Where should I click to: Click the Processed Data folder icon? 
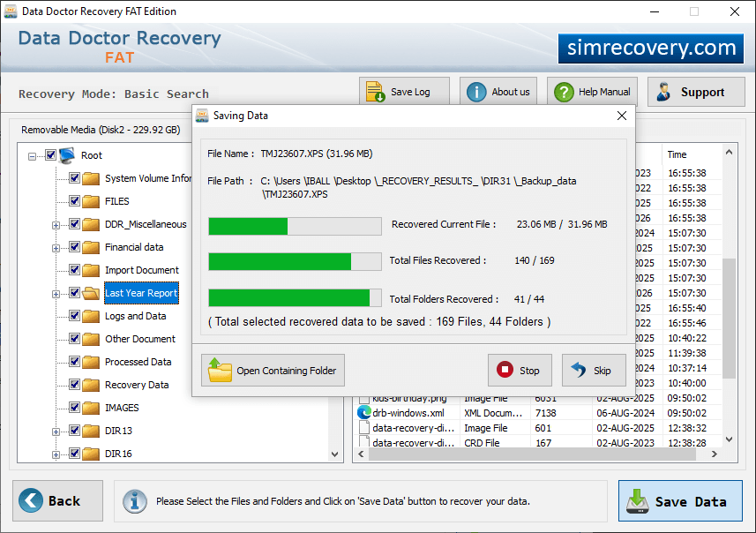(91, 362)
